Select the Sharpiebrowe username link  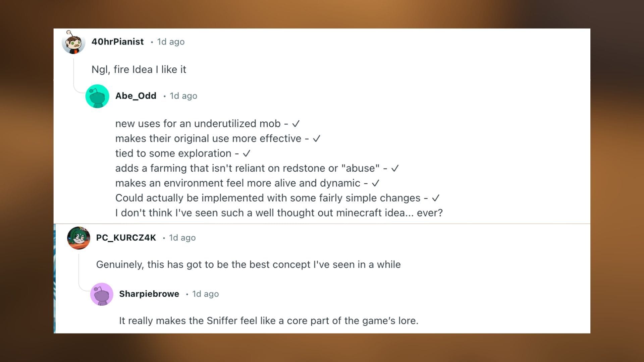(x=149, y=294)
